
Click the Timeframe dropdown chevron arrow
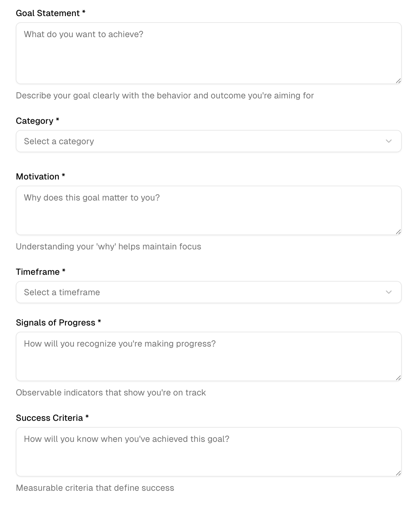389,292
